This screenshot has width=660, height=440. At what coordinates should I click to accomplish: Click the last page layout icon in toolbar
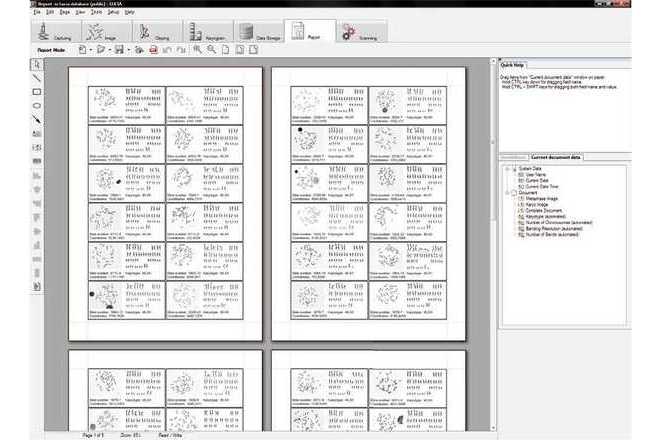click(253, 50)
